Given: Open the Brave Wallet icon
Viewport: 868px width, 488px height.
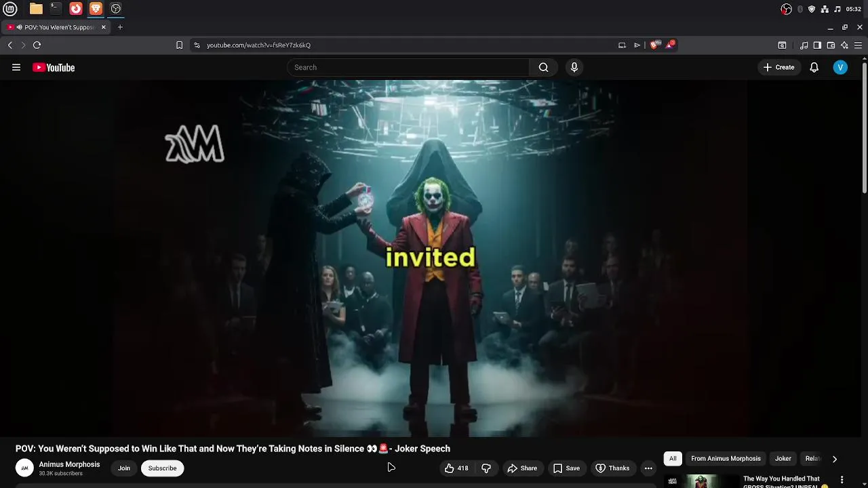Looking at the screenshot, I should (831, 45).
